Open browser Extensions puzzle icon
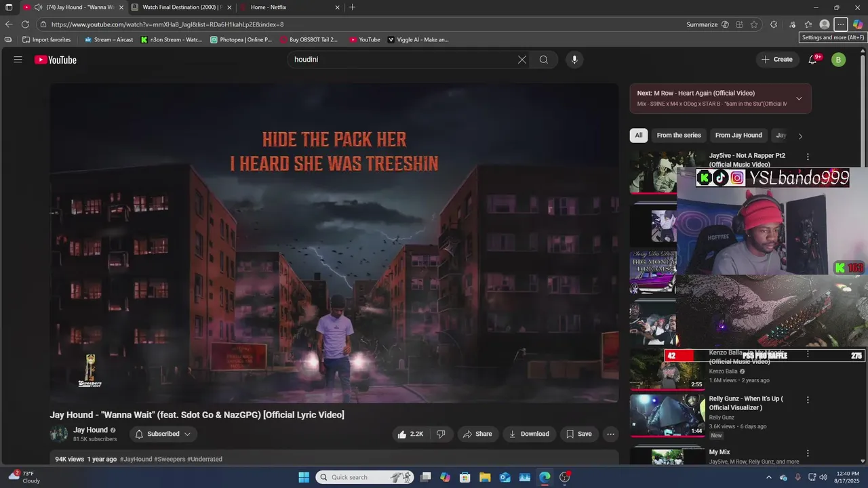This screenshot has width=868, height=488. pyautogui.click(x=774, y=24)
